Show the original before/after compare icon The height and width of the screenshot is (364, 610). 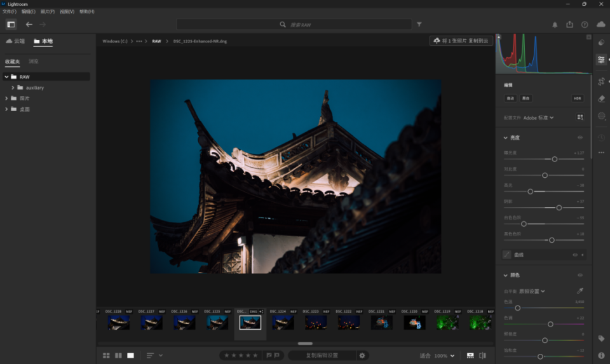tap(482, 356)
